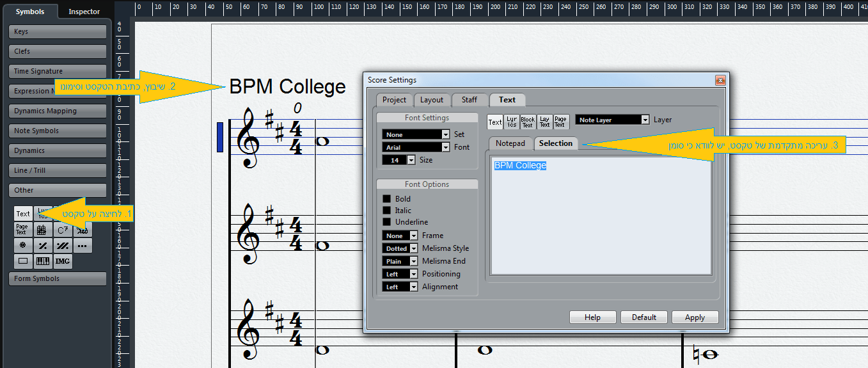Close the Score Settings dialog
The height and width of the screenshot is (368, 868).
coord(720,80)
